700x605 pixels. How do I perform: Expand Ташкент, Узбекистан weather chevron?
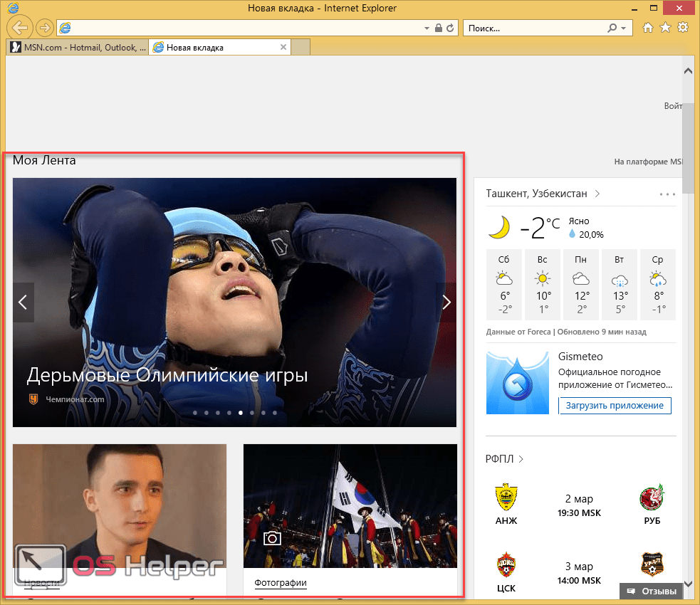[597, 194]
